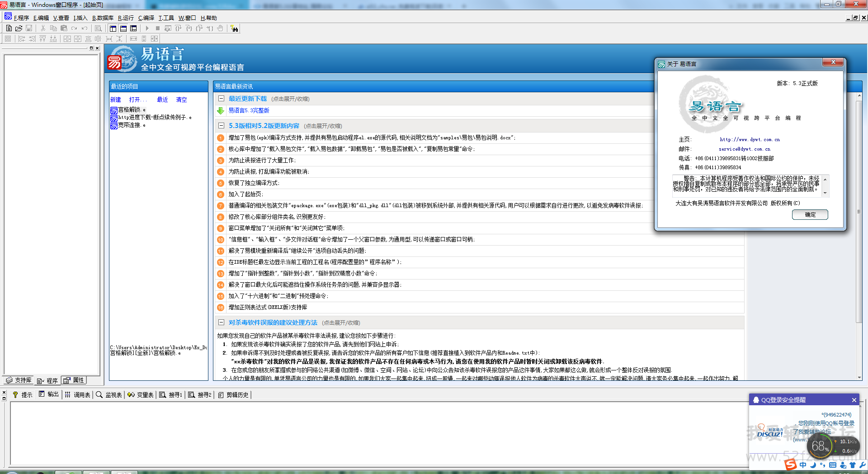Click the Cut scissors icon
Image resolution: width=868 pixels, height=474 pixels.
click(43, 28)
